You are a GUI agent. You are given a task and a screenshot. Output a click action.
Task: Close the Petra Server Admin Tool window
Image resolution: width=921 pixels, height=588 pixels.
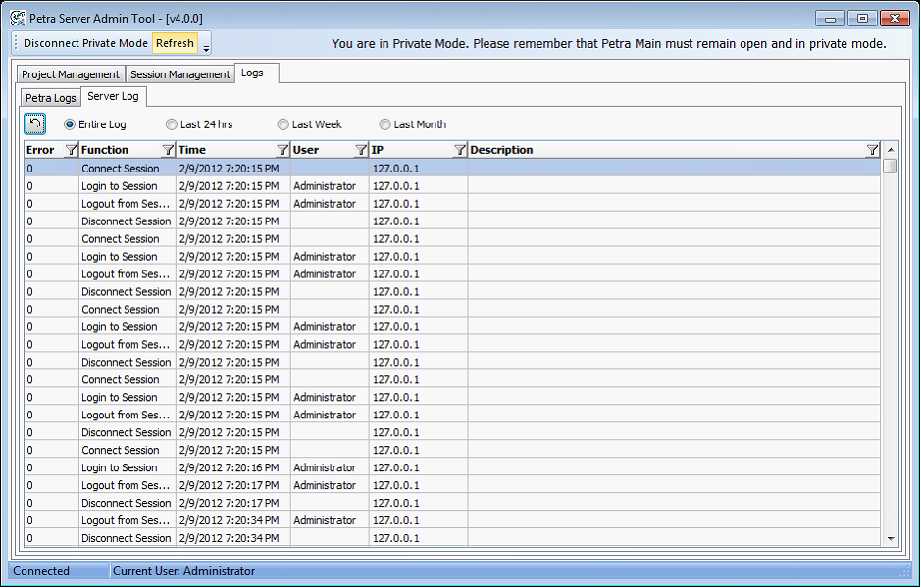[895, 19]
